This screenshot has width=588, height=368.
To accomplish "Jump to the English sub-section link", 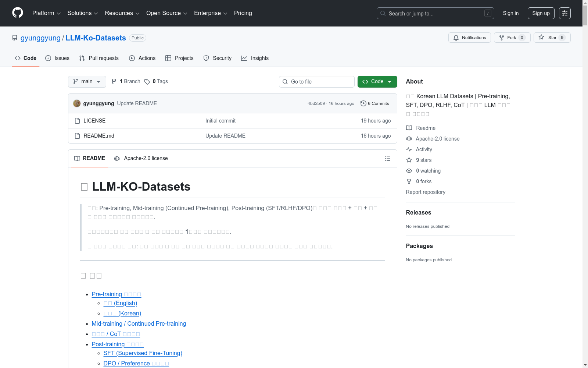I will click(x=121, y=303).
